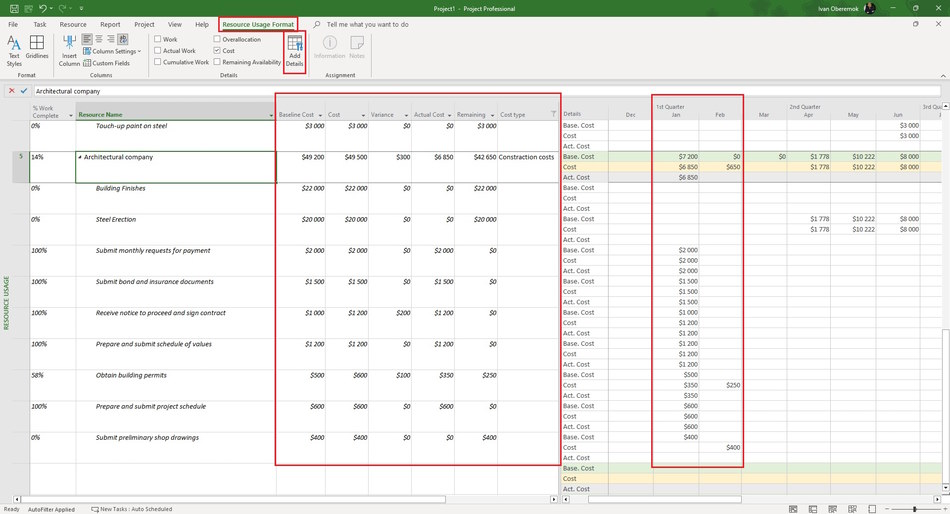Open the Gridlines tool

pos(37,47)
